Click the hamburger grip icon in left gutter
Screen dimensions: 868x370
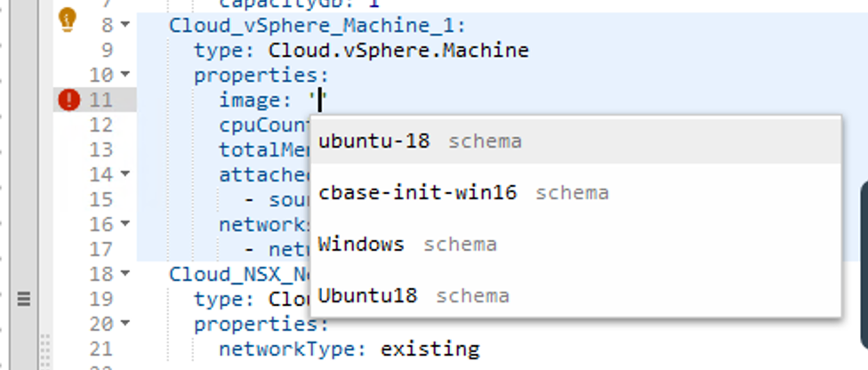click(x=23, y=299)
